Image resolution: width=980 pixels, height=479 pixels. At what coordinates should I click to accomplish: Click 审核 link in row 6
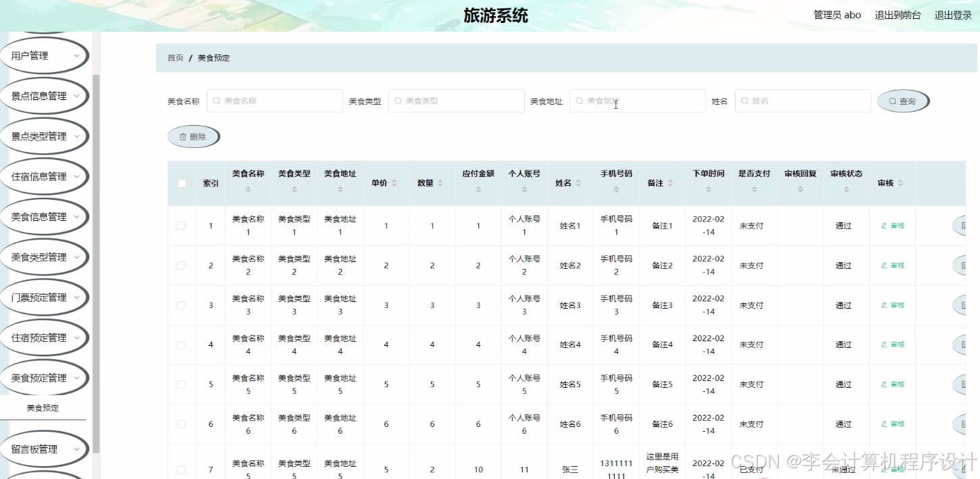point(893,424)
